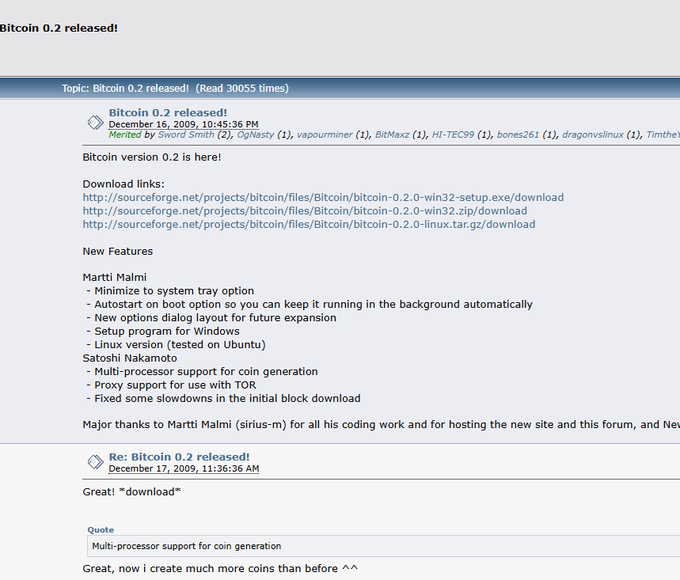
Task: Open the linux.tar.gz download link
Action: coord(309,224)
